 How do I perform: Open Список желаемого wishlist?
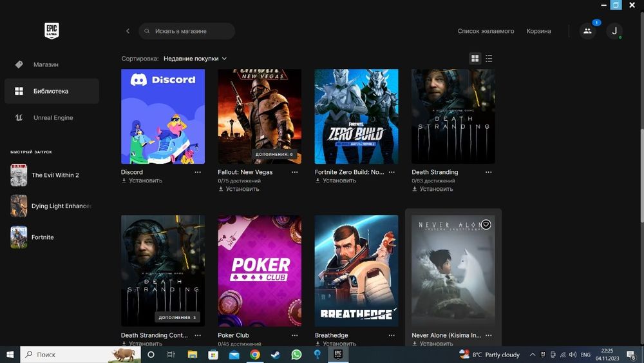486,31
